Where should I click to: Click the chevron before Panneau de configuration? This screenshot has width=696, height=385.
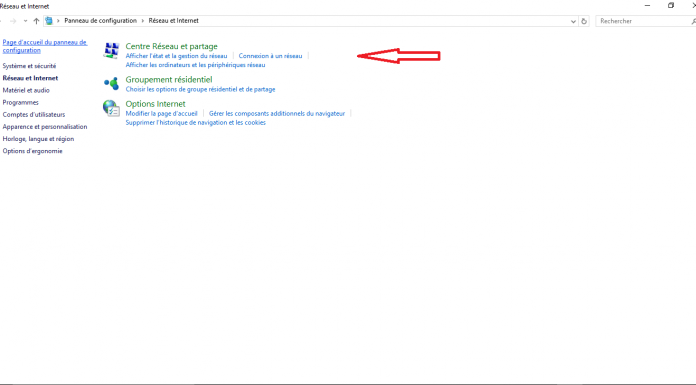point(58,21)
